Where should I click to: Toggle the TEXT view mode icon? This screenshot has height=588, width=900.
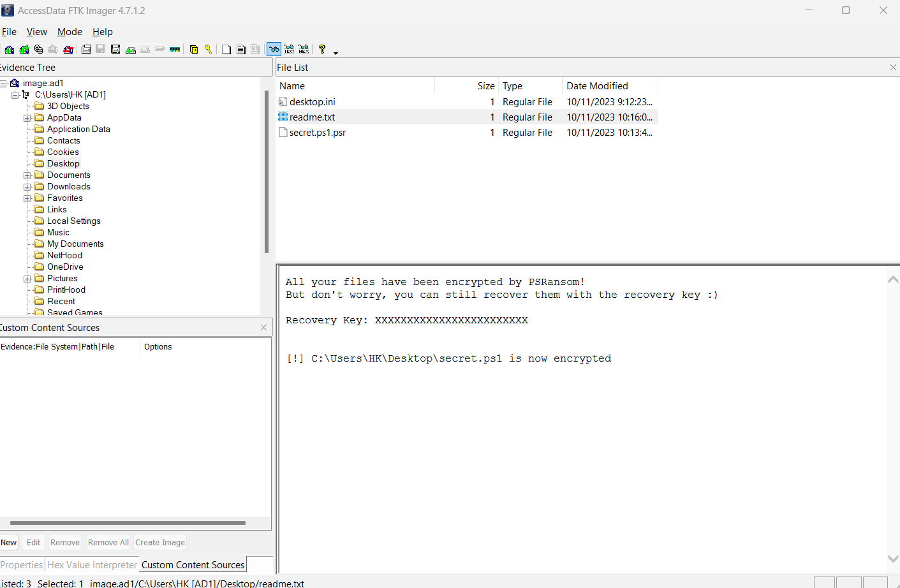tap(289, 50)
